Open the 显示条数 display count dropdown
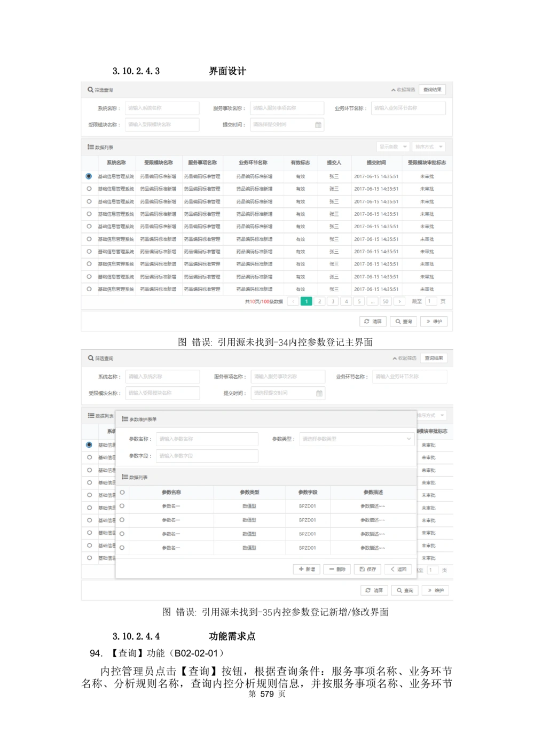The width and height of the screenshot is (534, 756). (x=393, y=147)
